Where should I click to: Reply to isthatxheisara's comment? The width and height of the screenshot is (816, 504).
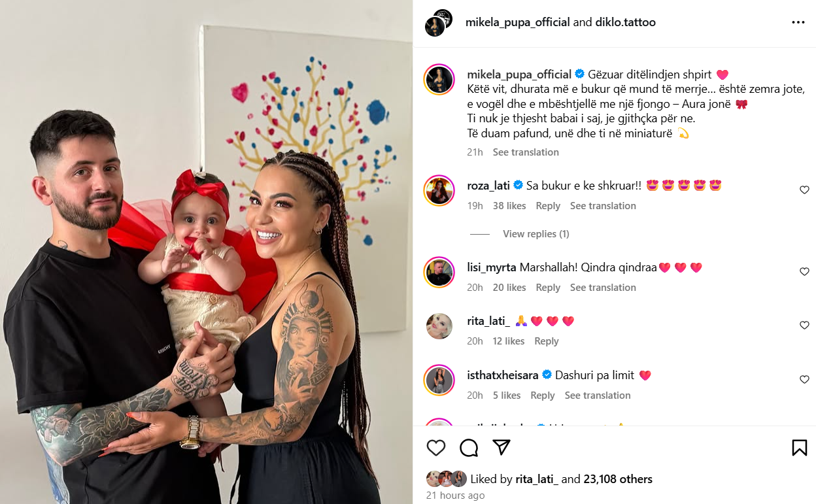click(543, 395)
